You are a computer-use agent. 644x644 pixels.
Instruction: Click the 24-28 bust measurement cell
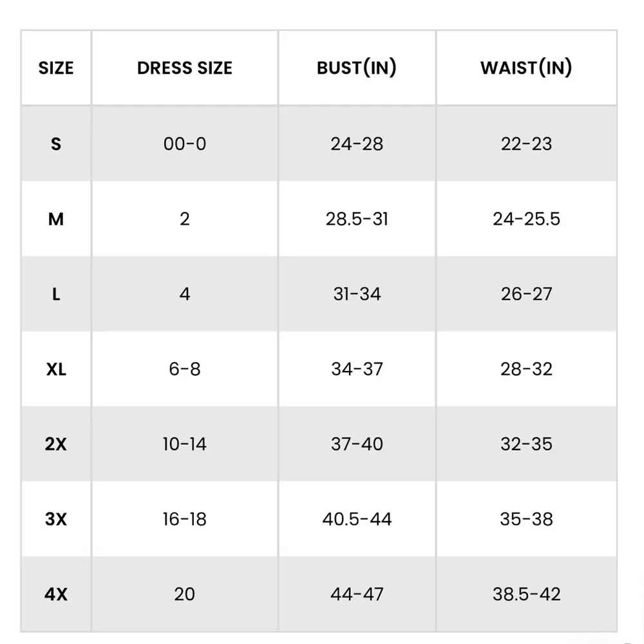pyautogui.click(x=357, y=144)
